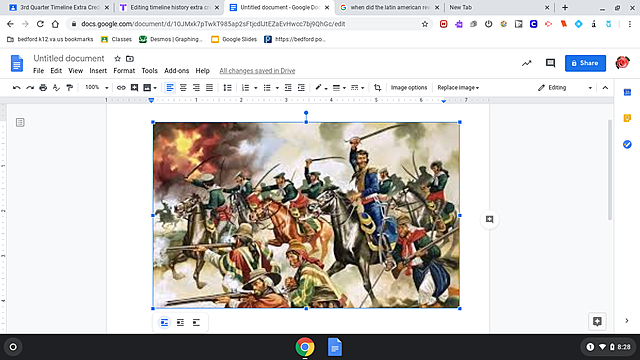Center align the content
The image size is (640, 360).
click(183, 87)
